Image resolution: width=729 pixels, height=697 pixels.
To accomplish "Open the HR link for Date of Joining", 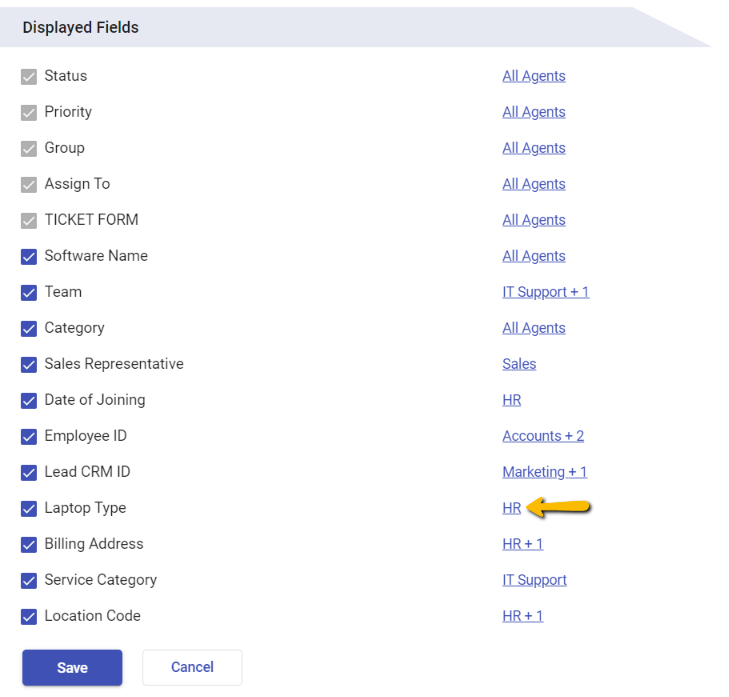I will [511, 400].
